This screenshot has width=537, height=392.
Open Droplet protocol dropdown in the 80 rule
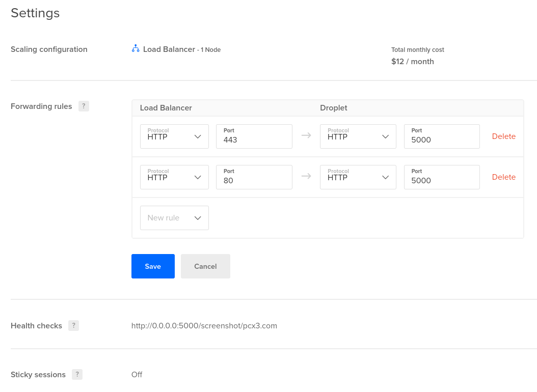click(358, 177)
